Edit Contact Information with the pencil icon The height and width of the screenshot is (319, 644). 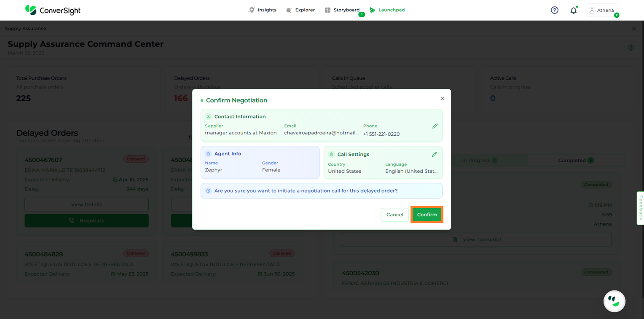(435, 126)
